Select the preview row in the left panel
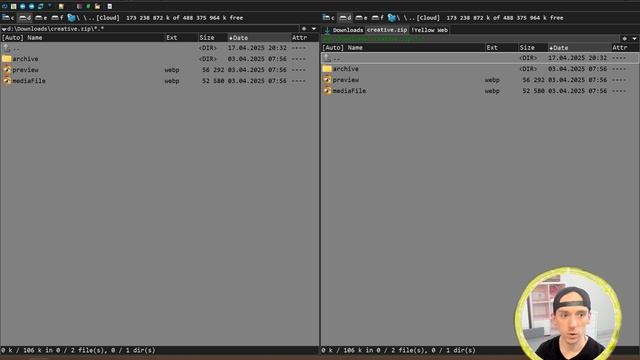The height and width of the screenshot is (360, 640). 159,70
